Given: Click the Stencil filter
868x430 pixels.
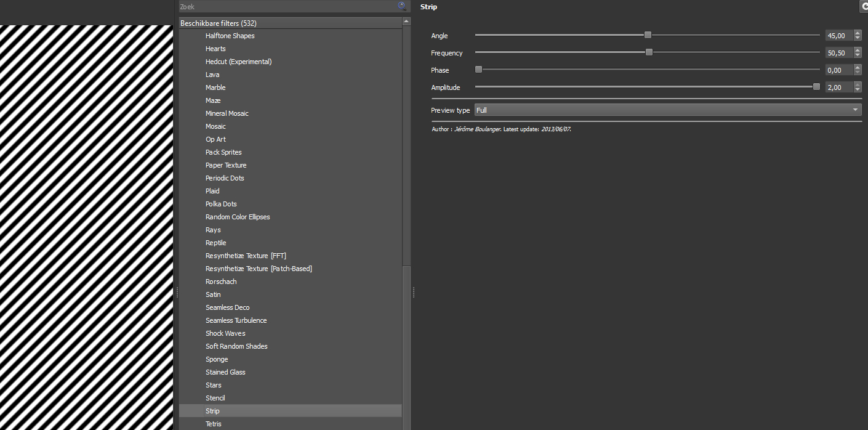Looking at the screenshot, I should point(215,398).
